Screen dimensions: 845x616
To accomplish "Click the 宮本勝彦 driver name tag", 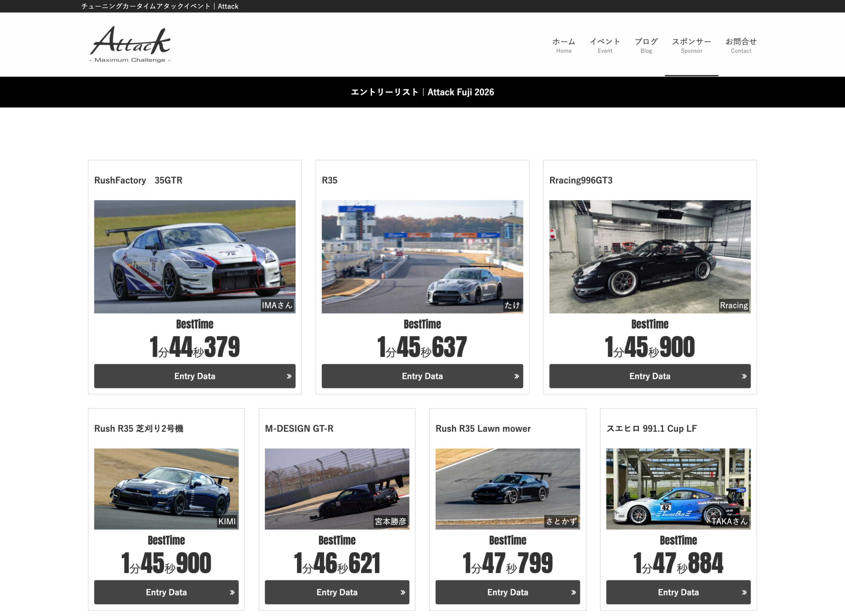I will point(390,521).
